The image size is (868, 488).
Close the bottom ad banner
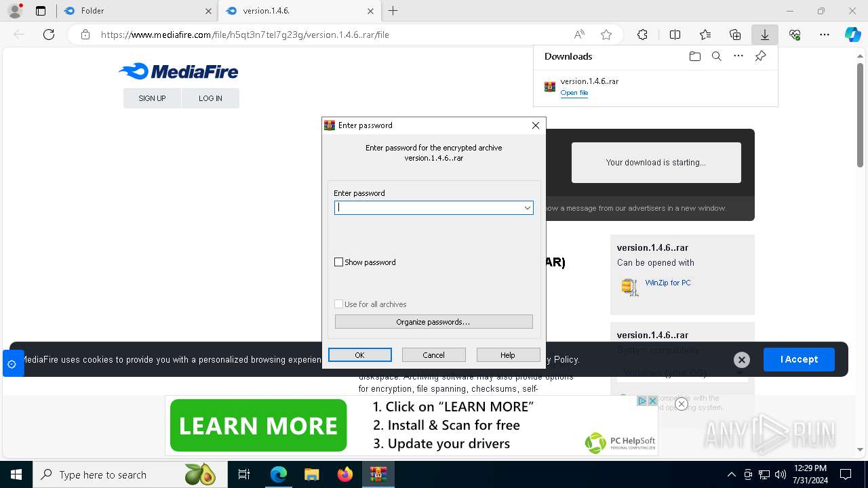click(x=682, y=404)
